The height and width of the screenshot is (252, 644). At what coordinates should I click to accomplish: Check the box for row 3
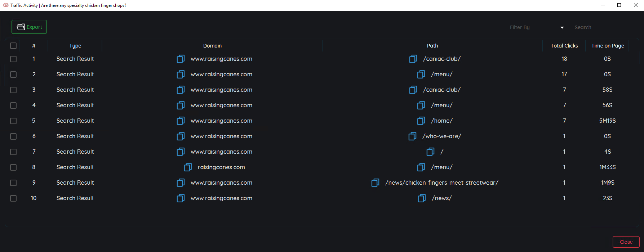click(x=13, y=90)
